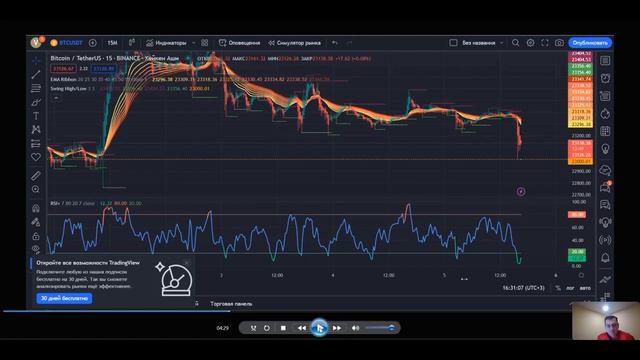
Task: Select the trend line tool
Action: [36, 74]
